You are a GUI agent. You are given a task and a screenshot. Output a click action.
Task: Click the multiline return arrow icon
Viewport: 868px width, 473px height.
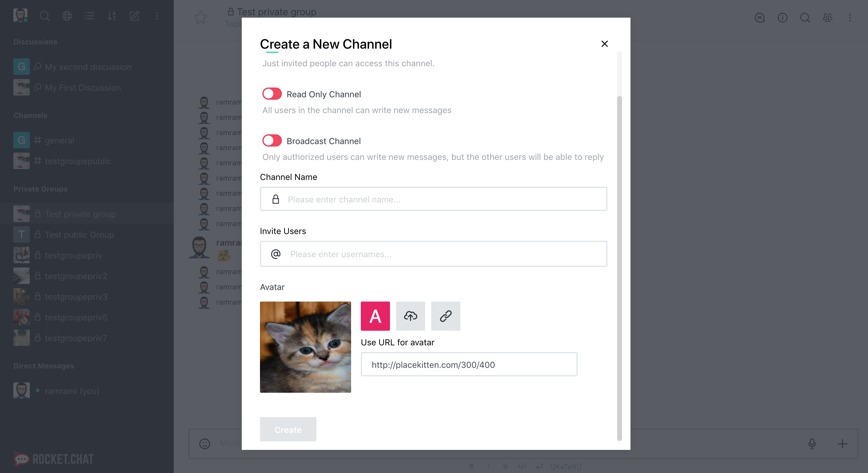[539, 467]
